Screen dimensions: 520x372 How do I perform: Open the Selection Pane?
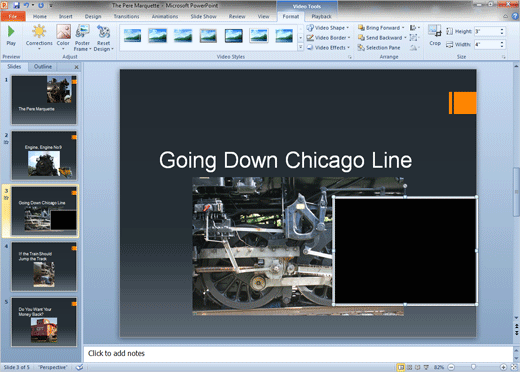point(379,48)
